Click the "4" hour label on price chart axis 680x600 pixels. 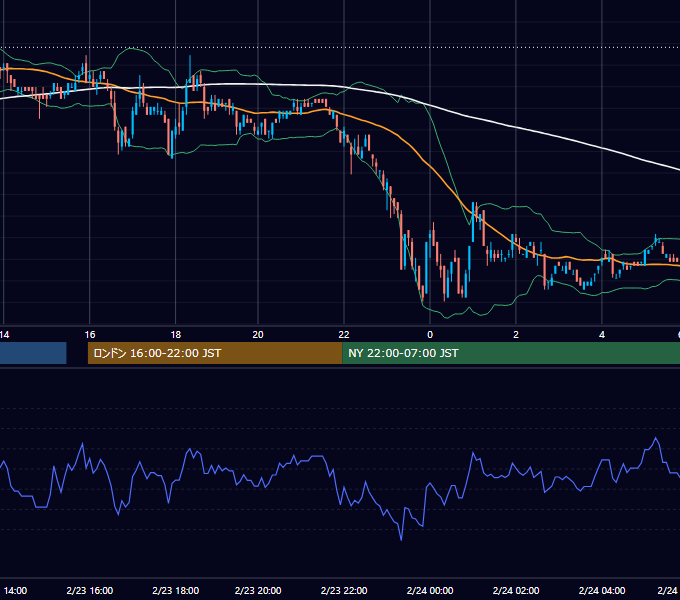[602, 335]
